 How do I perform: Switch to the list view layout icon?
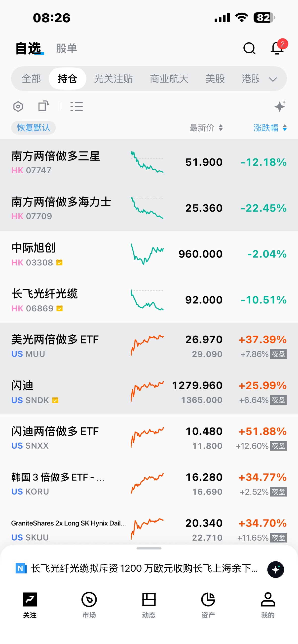pos(76,106)
